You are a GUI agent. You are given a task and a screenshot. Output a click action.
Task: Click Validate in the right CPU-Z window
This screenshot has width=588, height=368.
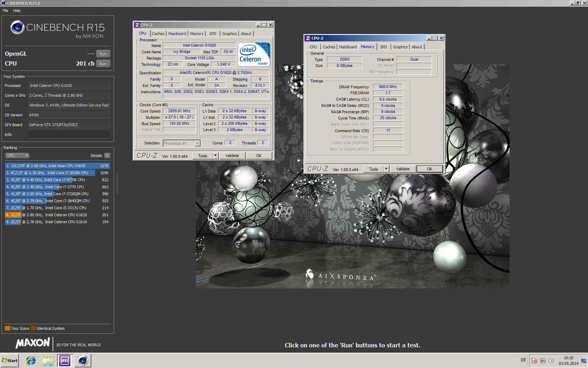[403, 169]
